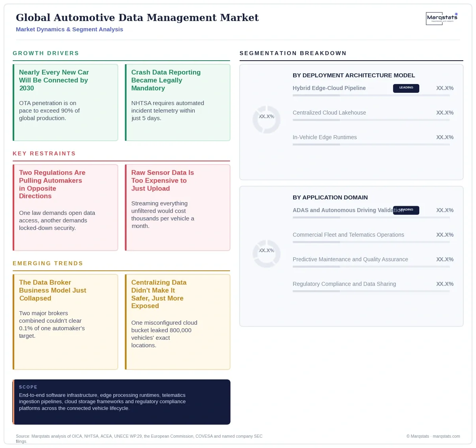Image resolution: width=476 pixels, height=448 pixels.
Task: Open the marqstats.com footer link
Action: 446,436
